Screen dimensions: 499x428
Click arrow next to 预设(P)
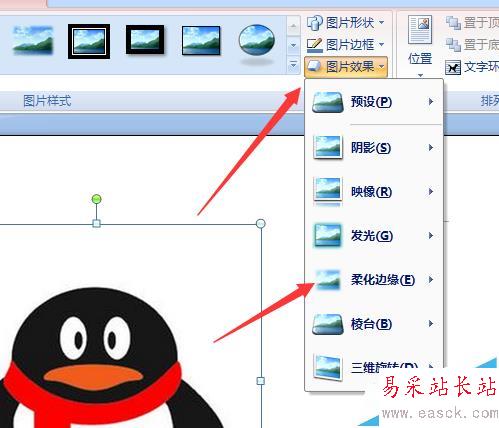431,101
